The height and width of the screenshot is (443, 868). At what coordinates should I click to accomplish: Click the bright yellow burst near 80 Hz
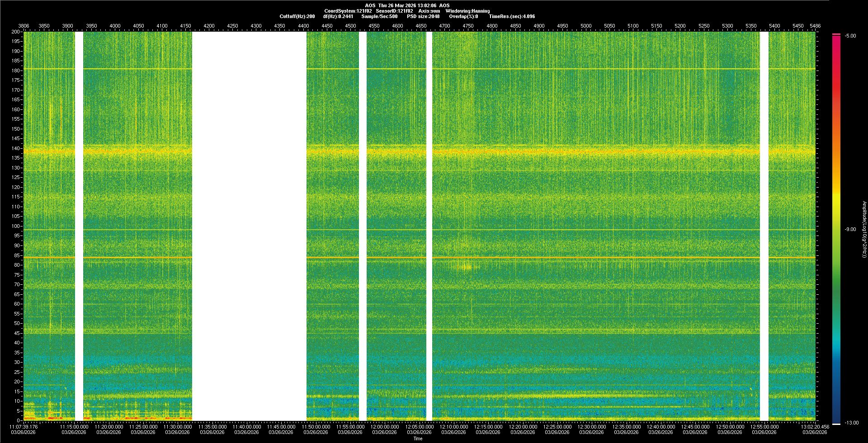tap(464, 267)
